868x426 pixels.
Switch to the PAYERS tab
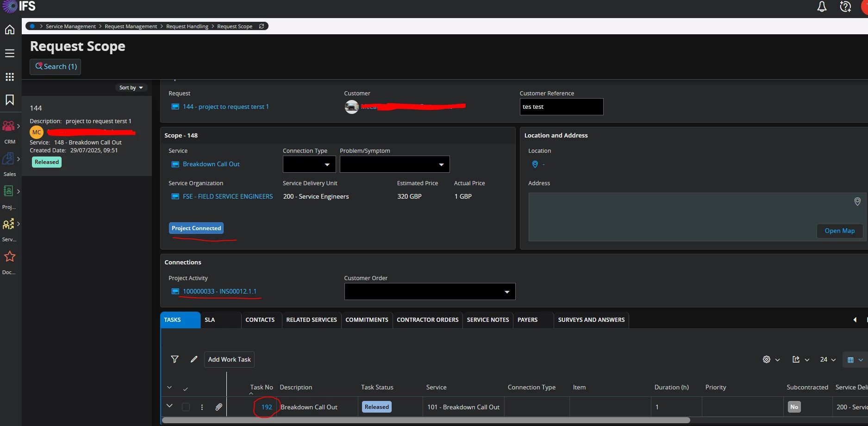coord(533,320)
